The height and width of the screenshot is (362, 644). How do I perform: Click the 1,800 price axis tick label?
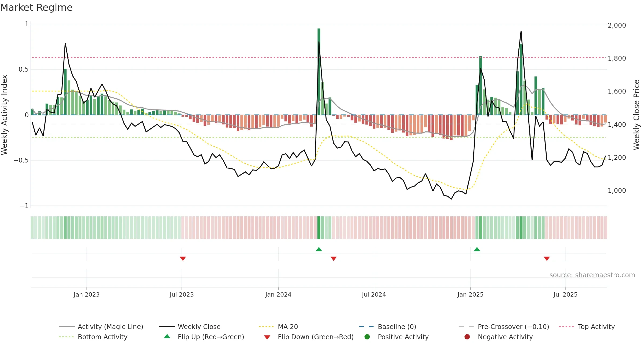(617, 58)
